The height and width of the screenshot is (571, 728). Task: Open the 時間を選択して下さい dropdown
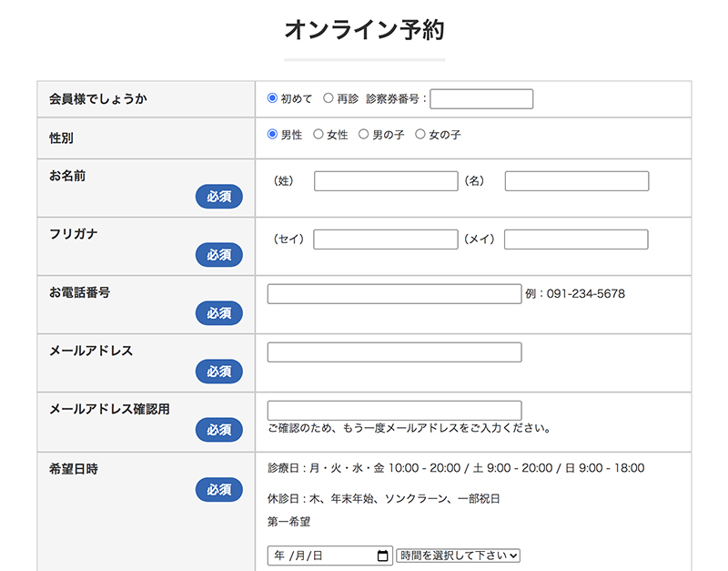[x=458, y=556]
